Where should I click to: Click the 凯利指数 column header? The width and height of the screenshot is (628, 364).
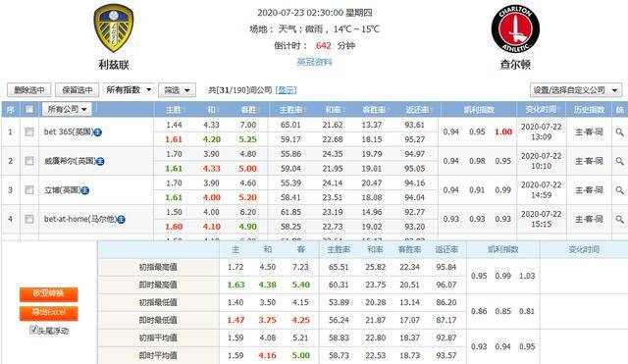coord(479,110)
